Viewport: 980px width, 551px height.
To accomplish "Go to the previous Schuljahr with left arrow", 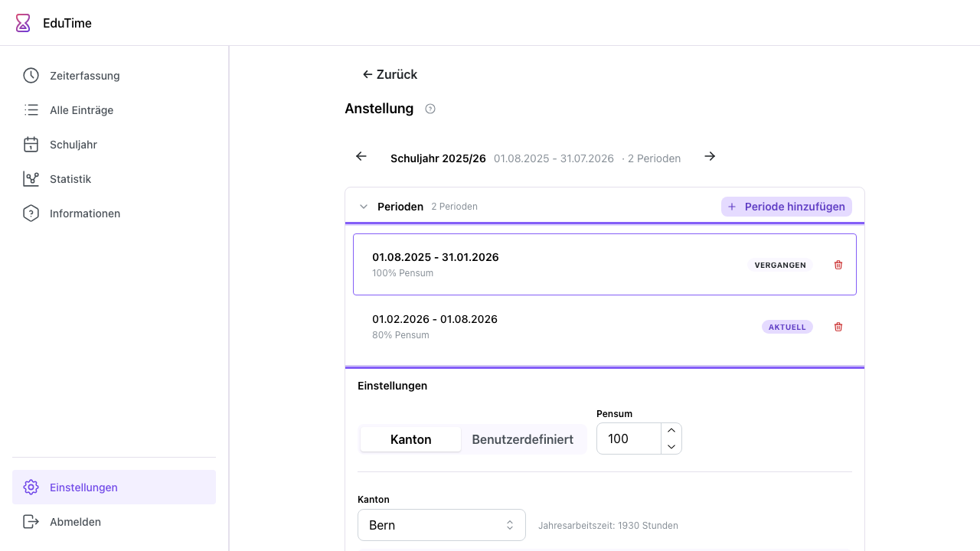I will 361,156.
